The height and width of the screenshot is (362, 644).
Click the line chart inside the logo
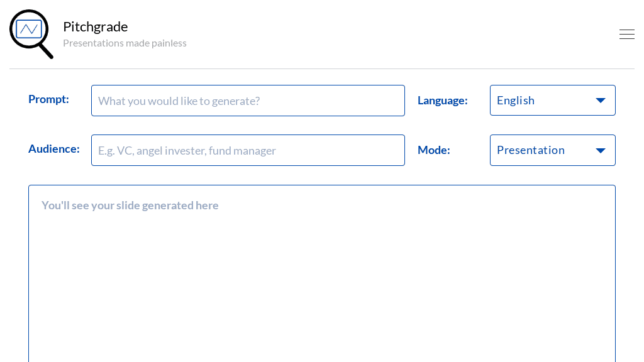(x=29, y=29)
